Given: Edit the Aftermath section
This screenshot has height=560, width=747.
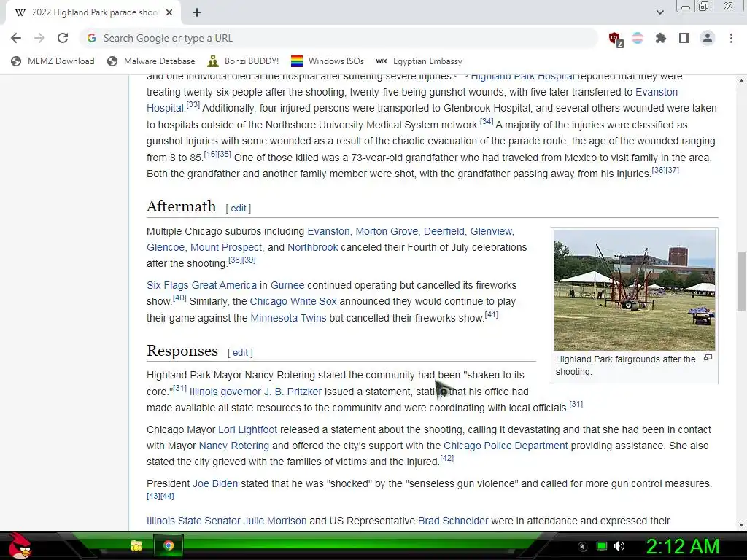Looking at the screenshot, I should 239,208.
